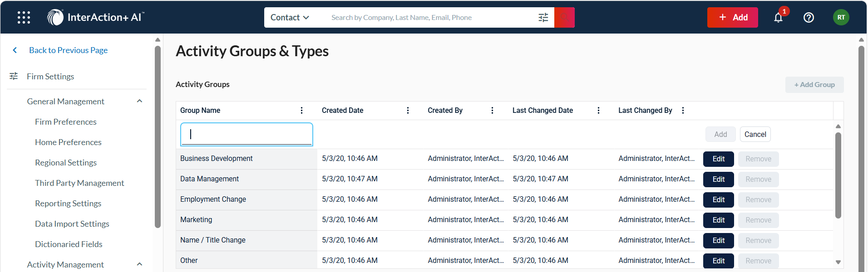Screen dimensions: 868x272
Task: Sort by Group Name column header
Action: (x=200, y=110)
